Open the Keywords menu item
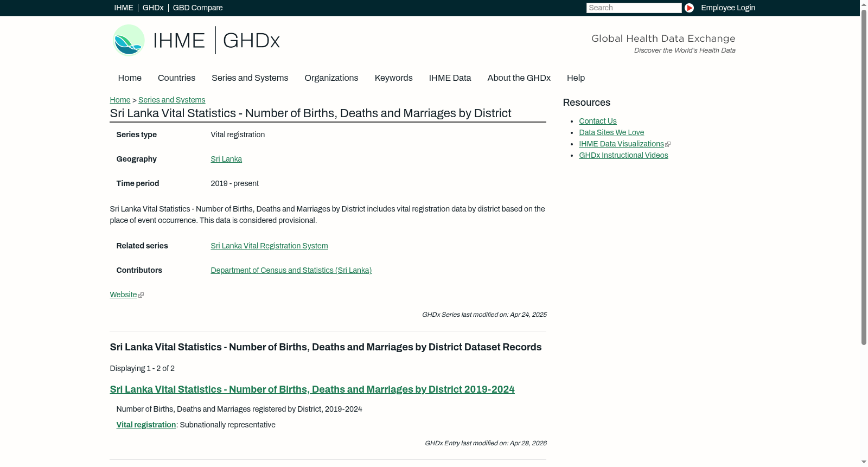The image size is (868, 467). click(393, 78)
